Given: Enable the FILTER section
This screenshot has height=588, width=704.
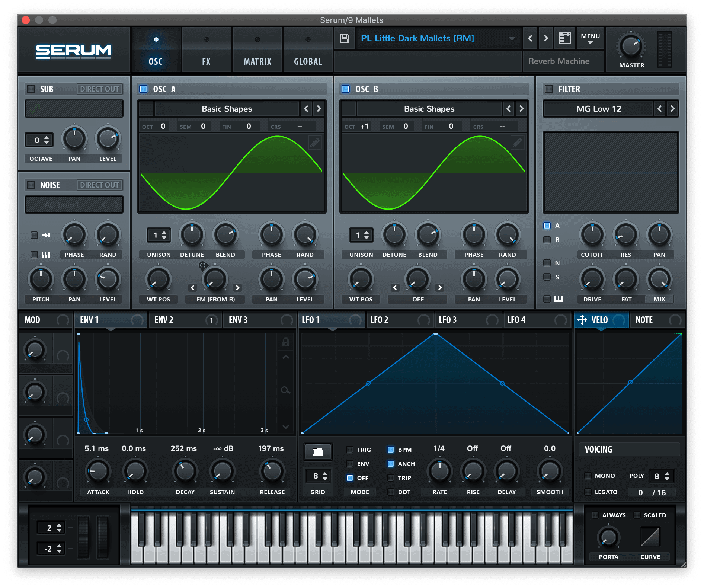Looking at the screenshot, I should click(x=548, y=89).
